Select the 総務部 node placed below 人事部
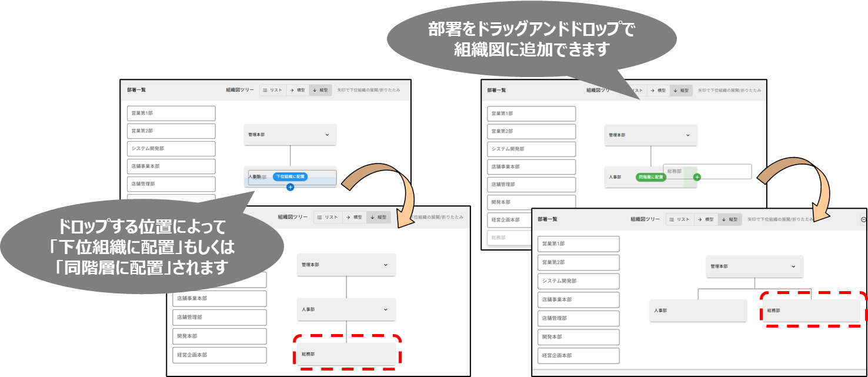Screen dimensions: 868x377 pyautogui.click(x=346, y=355)
